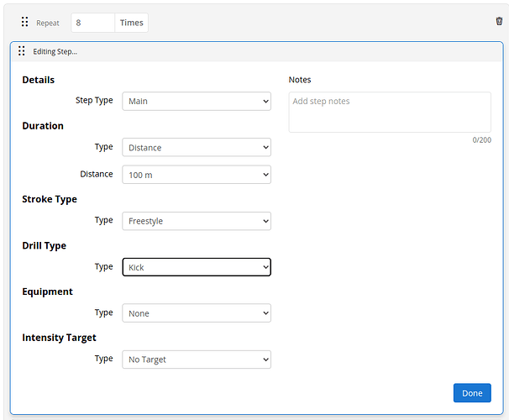This screenshot has height=420, width=509.
Task: Click the repeat block drag handle
Action: click(24, 22)
